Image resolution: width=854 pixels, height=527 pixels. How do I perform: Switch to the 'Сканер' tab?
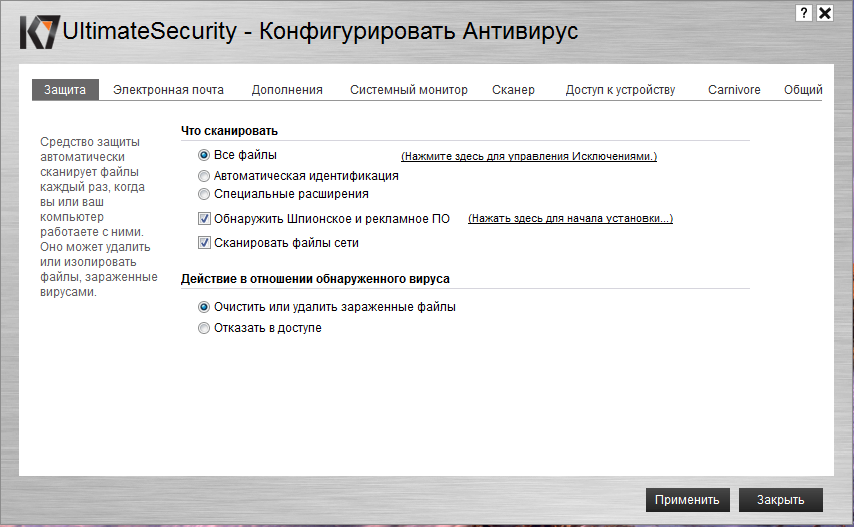513,90
